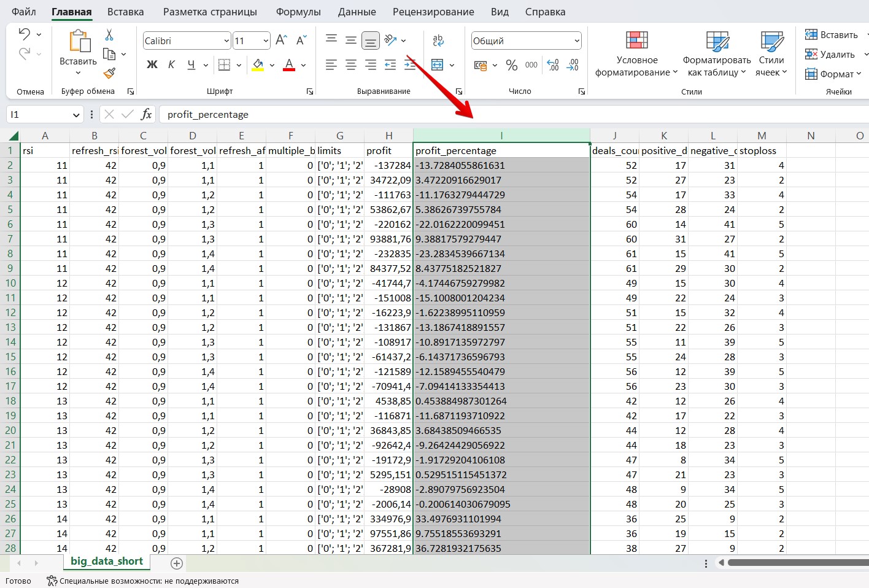869x588 pixels.
Task: Open the Вставка ribbon tab
Action: click(x=125, y=12)
